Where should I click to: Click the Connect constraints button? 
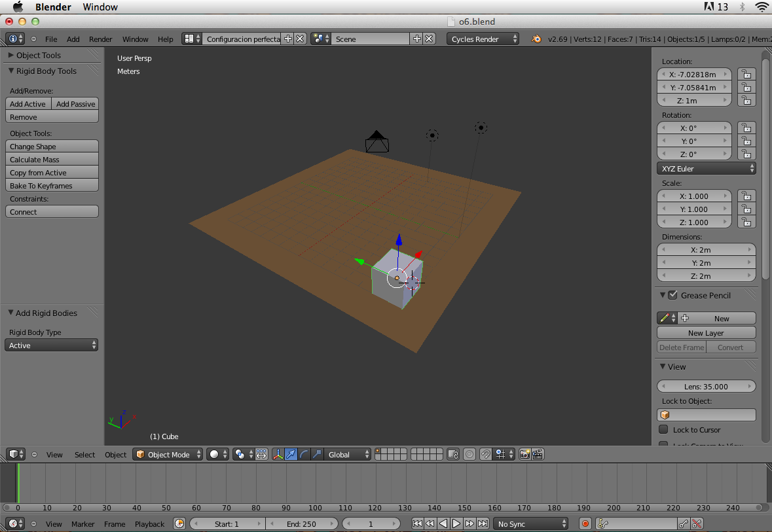coord(52,211)
